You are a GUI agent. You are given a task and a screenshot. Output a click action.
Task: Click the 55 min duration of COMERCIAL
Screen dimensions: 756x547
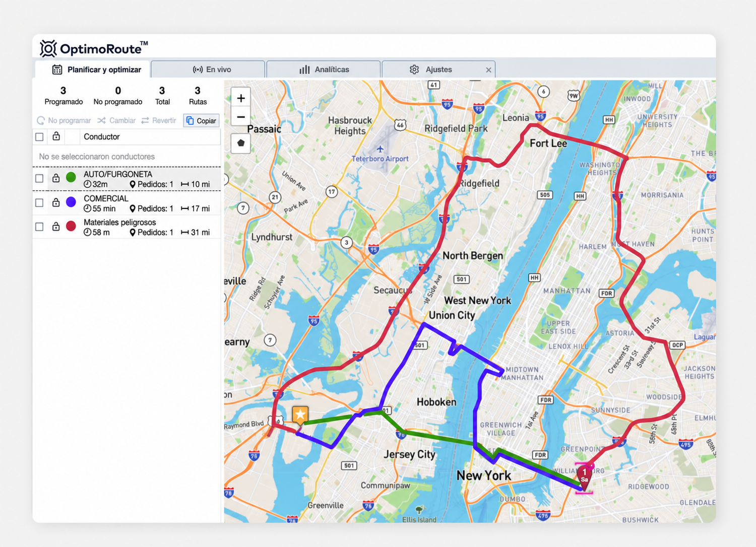tap(100, 209)
